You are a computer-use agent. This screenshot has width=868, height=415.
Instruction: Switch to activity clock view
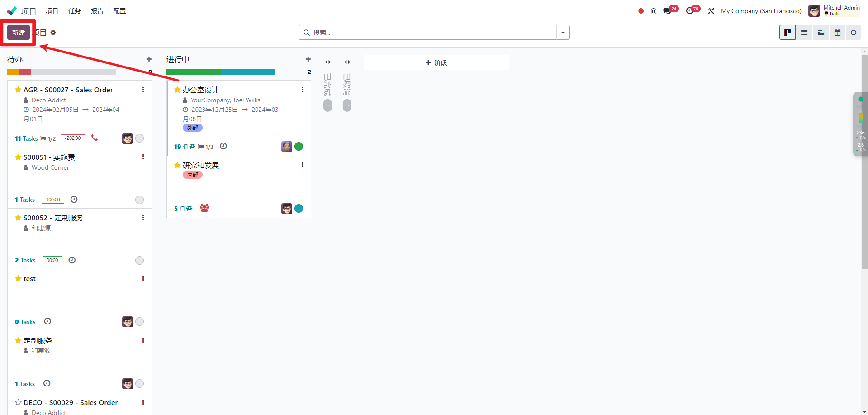pyautogui.click(x=854, y=33)
